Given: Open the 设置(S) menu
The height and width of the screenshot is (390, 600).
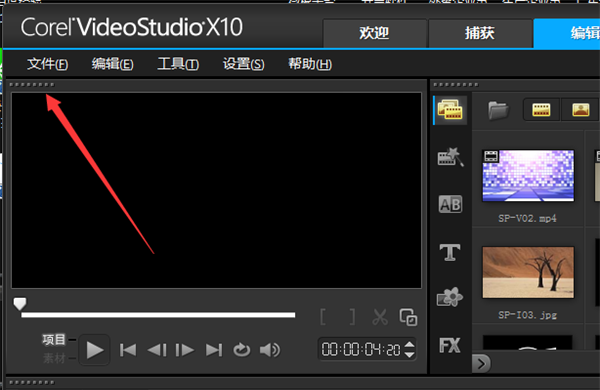Looking at the screenshot, I should [243, 64].
